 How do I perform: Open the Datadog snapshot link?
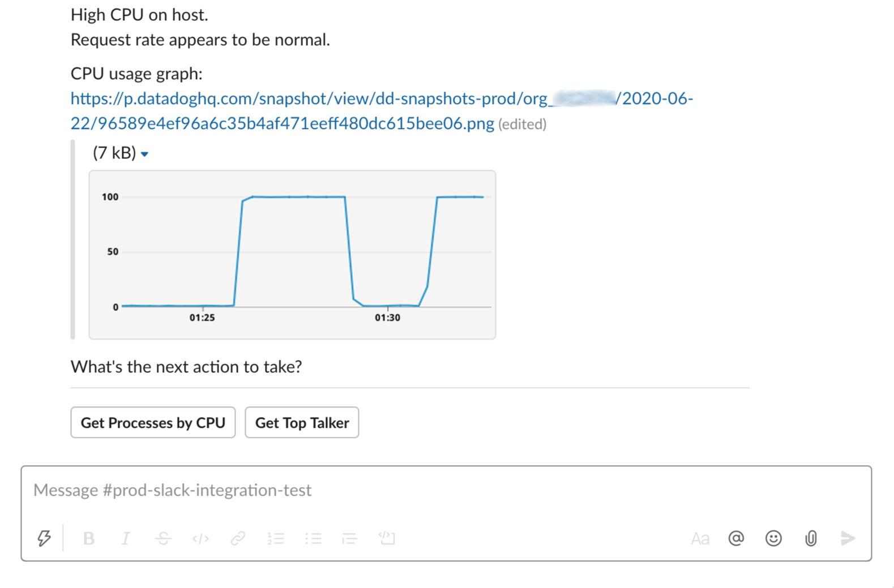[382, 111]
